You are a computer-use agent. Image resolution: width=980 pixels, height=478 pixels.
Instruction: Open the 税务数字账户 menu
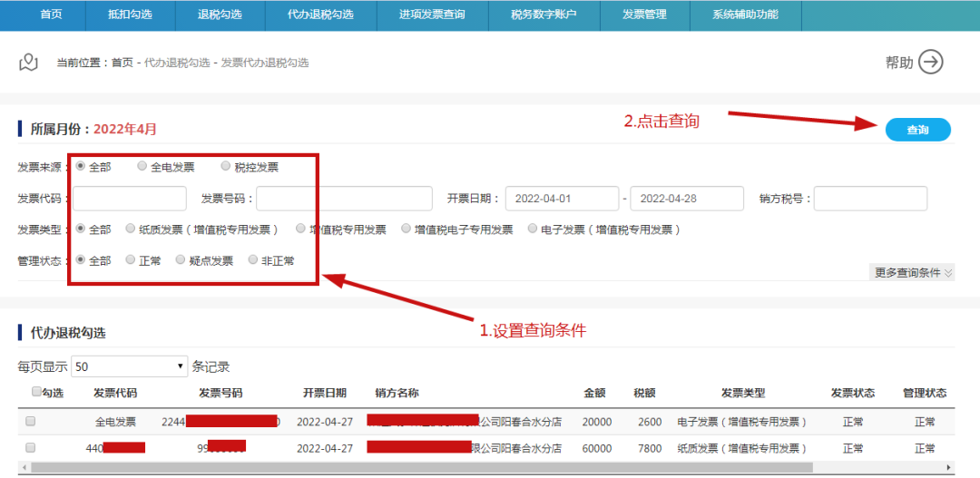pos(543,15)
